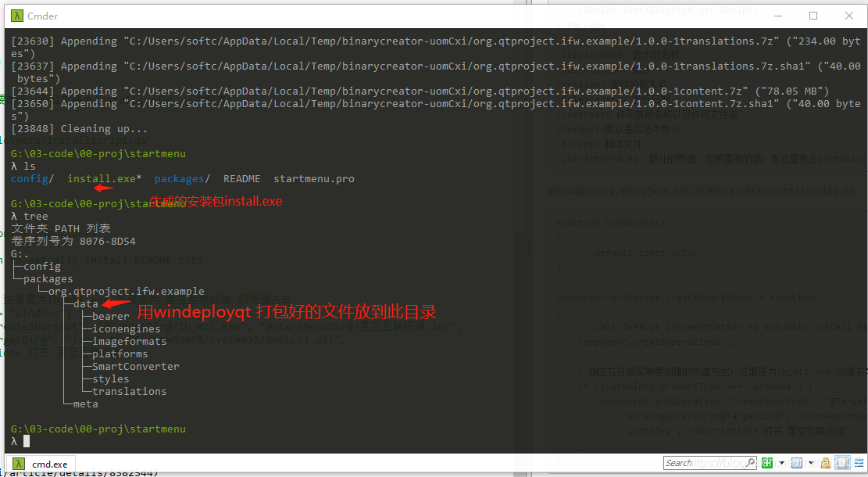
Task: Click 'config' in the tree output
Action: point(42,267)
